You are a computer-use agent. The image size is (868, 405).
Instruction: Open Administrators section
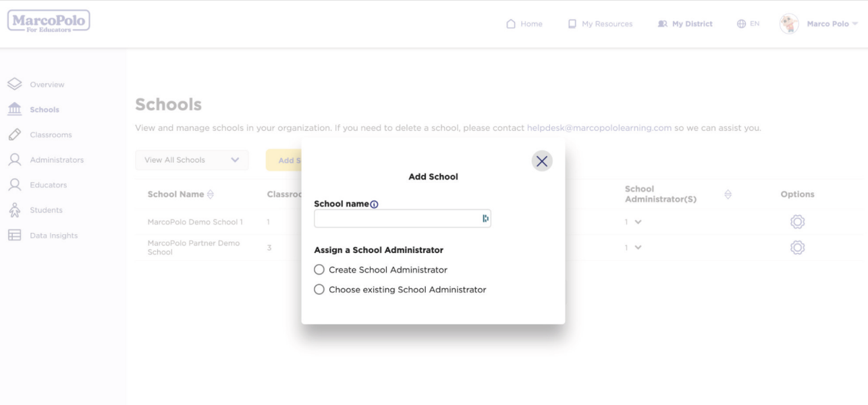57,160
